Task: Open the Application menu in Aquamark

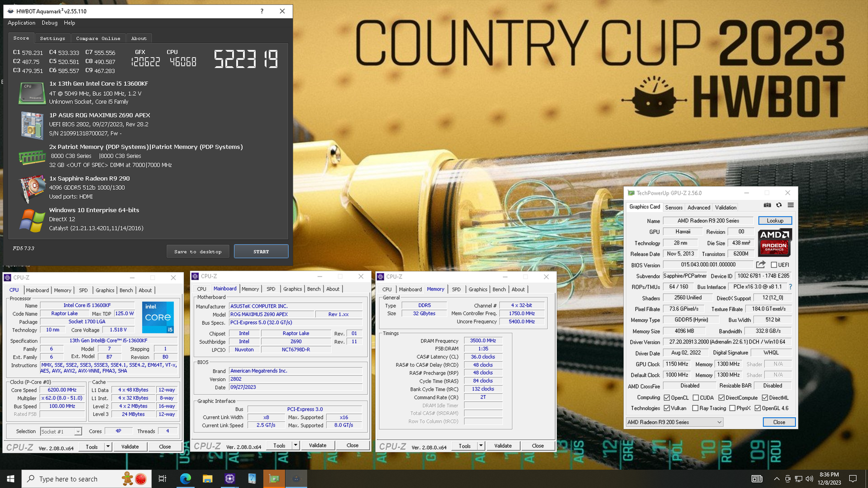Action: [x=21, y=23]
